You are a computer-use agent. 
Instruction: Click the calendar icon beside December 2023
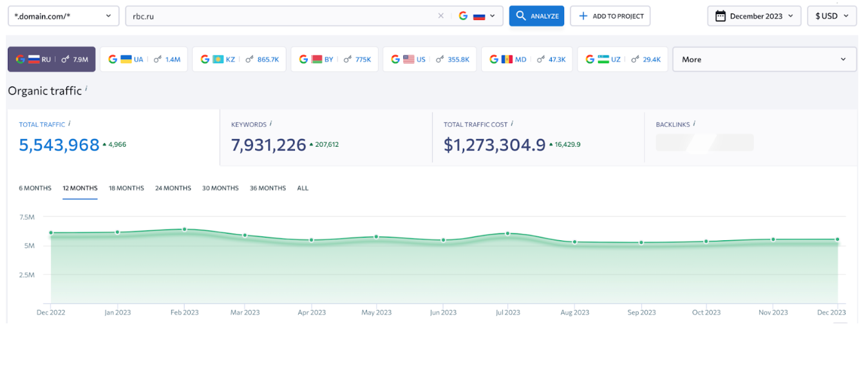[721, 16]
